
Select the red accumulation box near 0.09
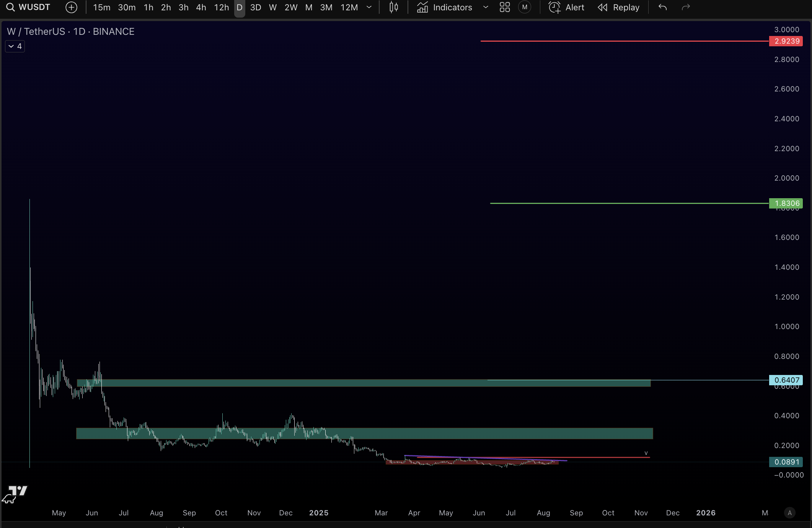click(472, 462)
